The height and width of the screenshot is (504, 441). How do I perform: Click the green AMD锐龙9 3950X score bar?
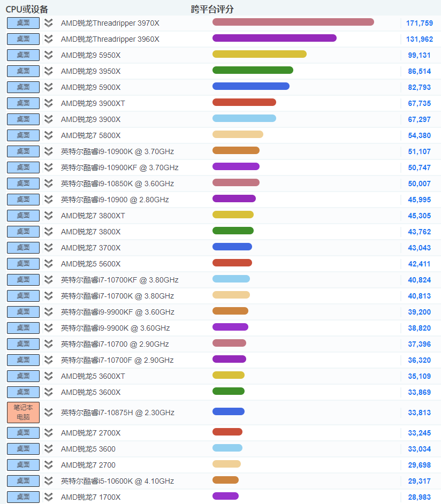253,70
